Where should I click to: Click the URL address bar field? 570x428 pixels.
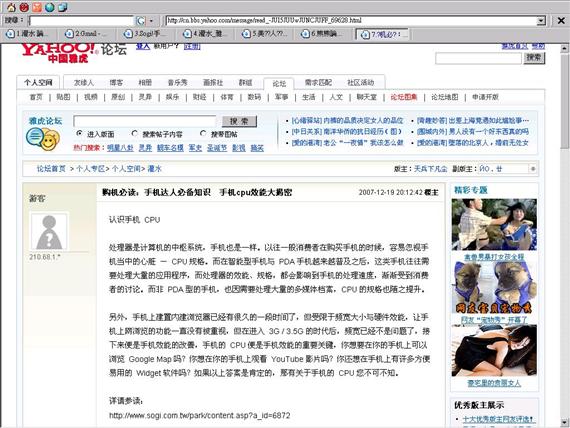coord(352,21)
